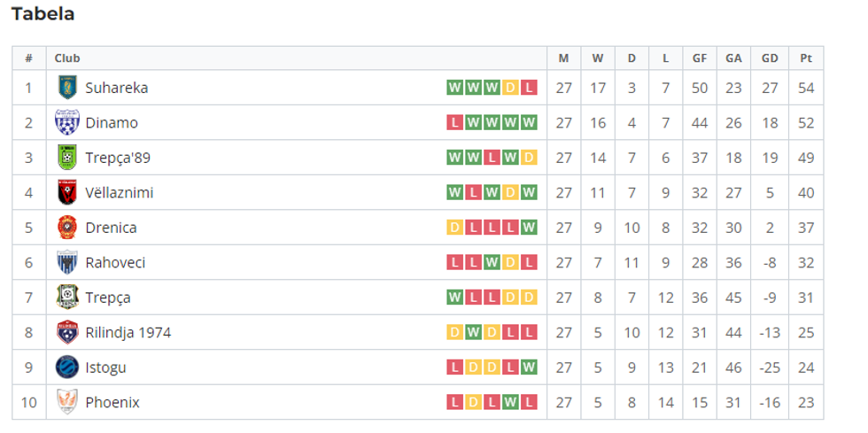The image size is (868, 433).
Task: Click the Phoenix team name
Action: 112,403
